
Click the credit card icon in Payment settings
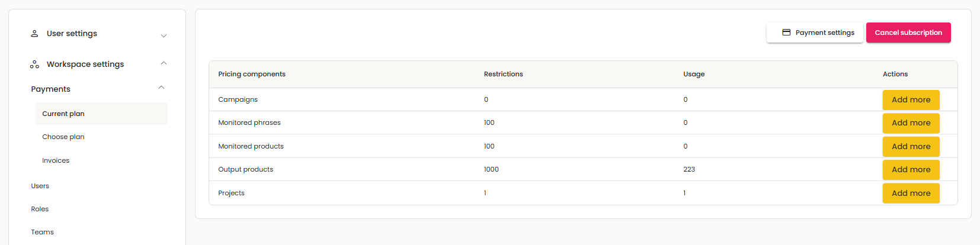click(786, 33)
